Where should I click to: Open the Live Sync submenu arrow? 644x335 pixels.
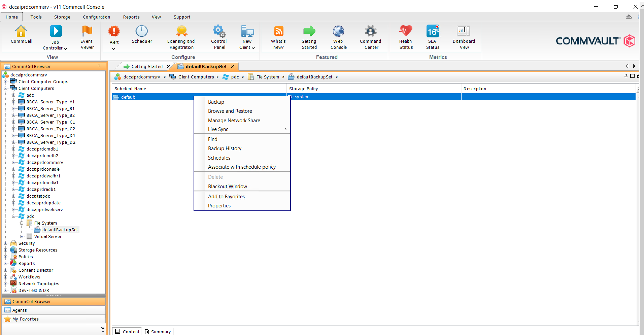(285, 129)
